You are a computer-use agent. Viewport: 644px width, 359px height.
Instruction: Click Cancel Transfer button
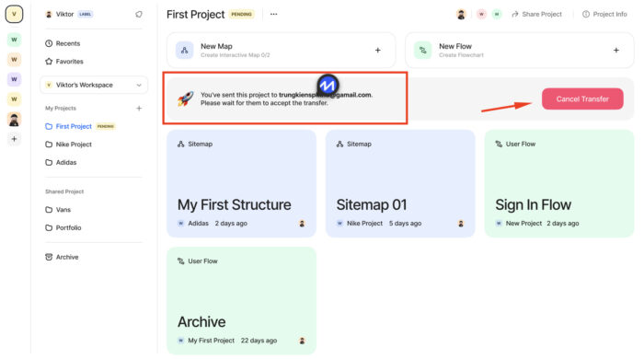582,99
